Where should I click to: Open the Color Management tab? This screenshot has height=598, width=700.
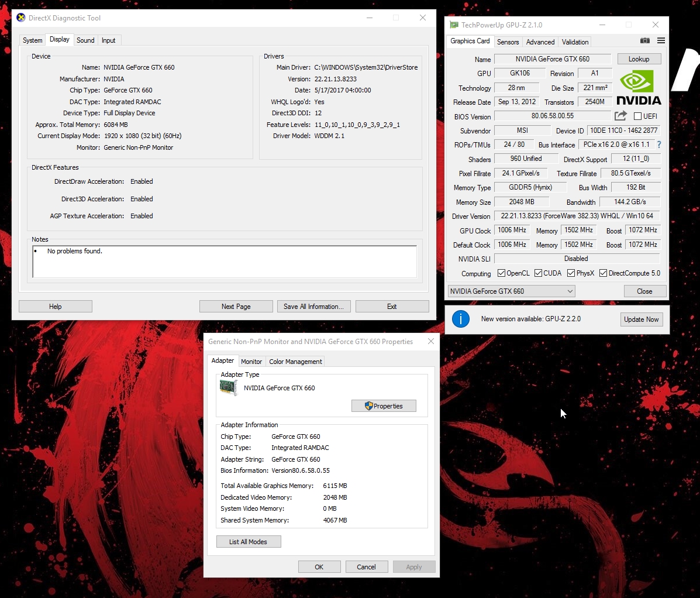pos(295,362)
